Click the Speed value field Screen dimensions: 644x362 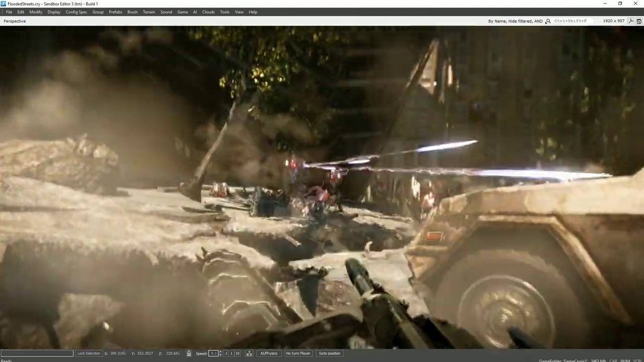point(214,353)
